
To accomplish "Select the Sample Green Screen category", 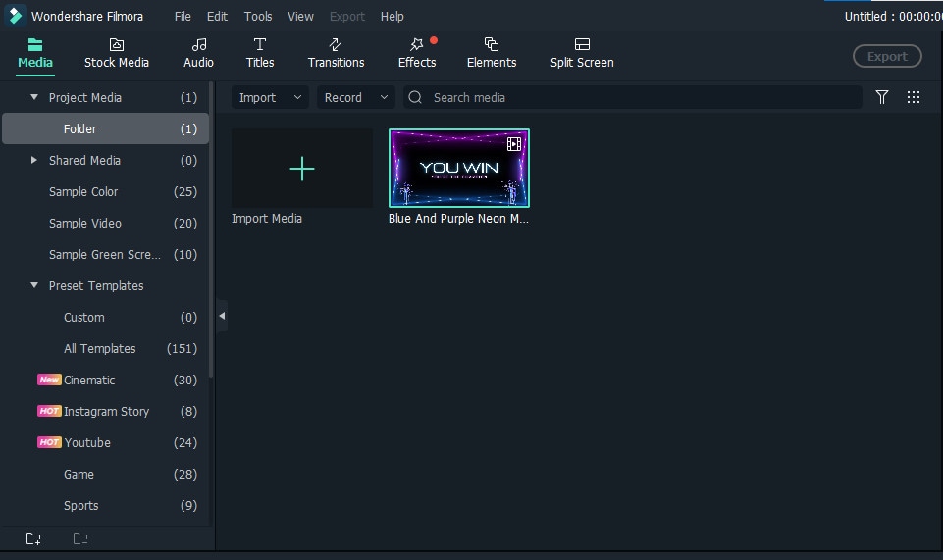I will point(105,254).
